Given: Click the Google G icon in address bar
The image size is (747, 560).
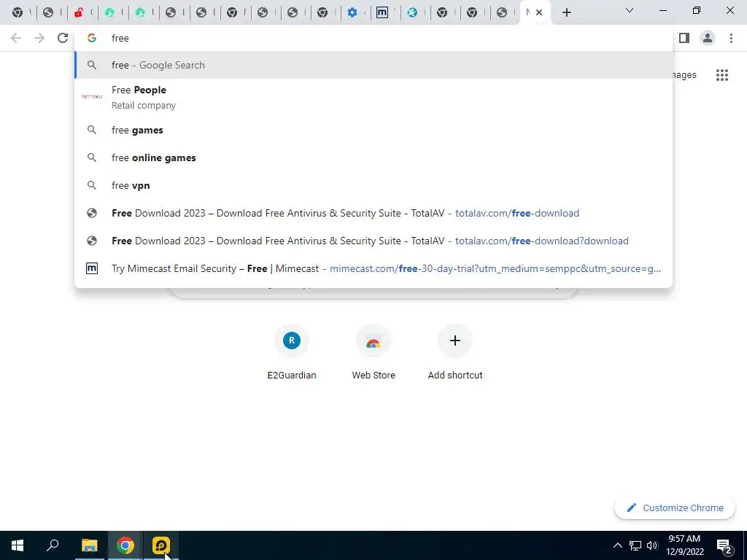Looking at the screenshot, I should coord(91,38).
